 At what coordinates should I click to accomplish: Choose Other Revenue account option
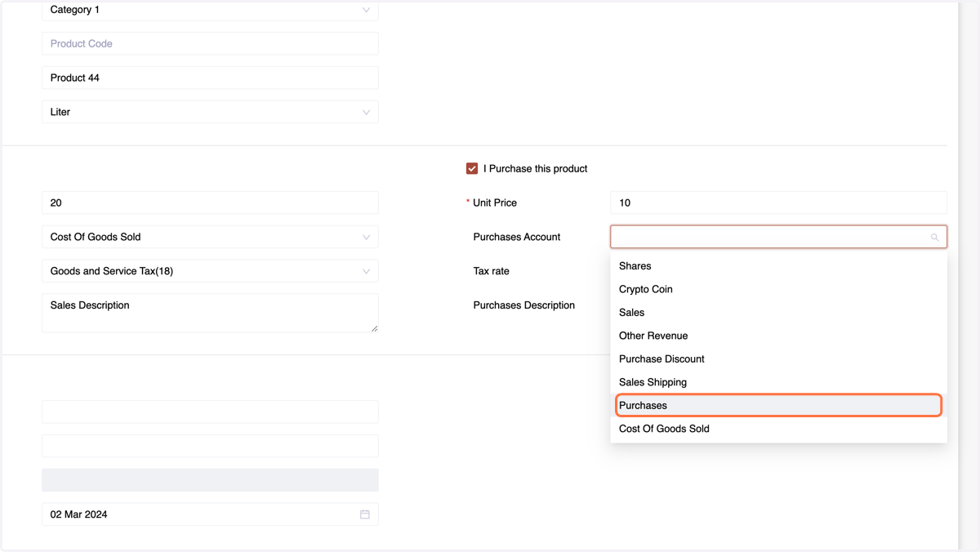click(x=778, y=336)
